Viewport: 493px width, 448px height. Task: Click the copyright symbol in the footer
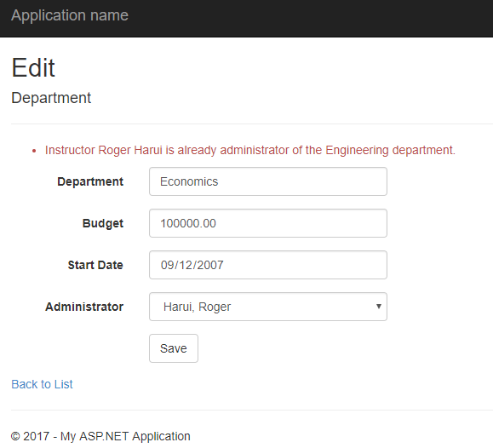pos(15,437)
